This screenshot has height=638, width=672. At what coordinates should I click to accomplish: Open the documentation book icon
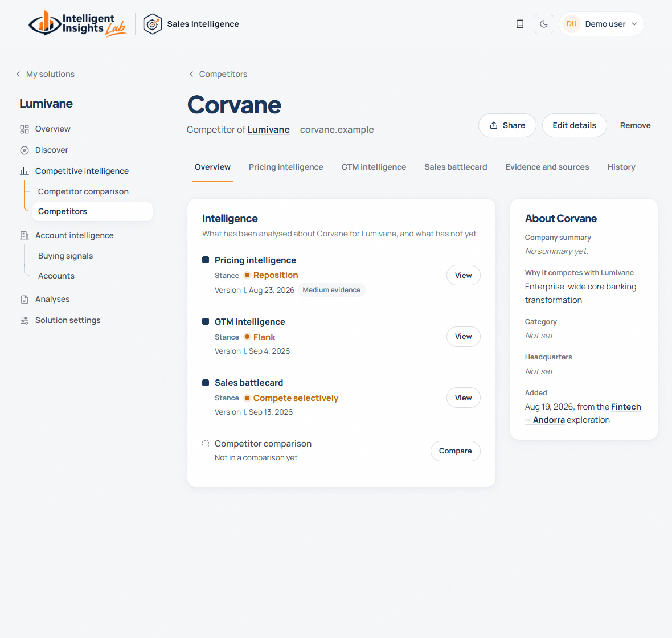[x=520, y=24]
